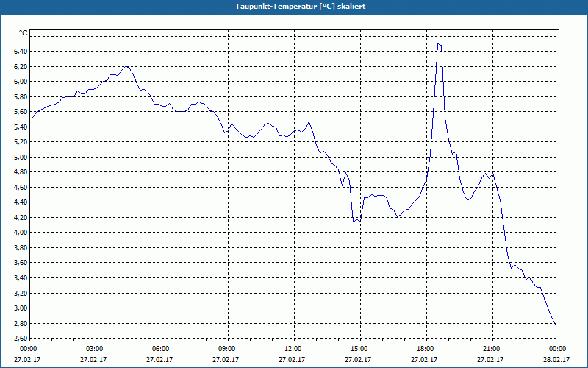Click the 6,40 y-axis value
The height and width of the screenshot is (368, 588).
(21, 51)
